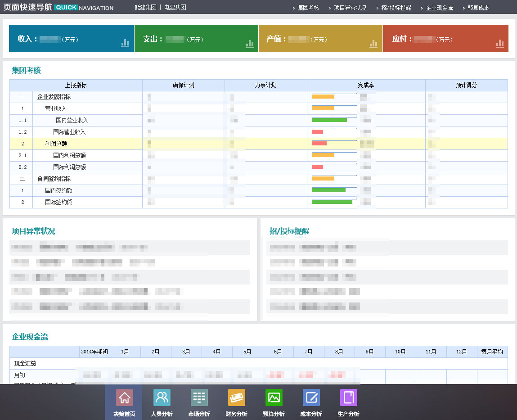Open the 决策首页 home icon

pos(124,398)
